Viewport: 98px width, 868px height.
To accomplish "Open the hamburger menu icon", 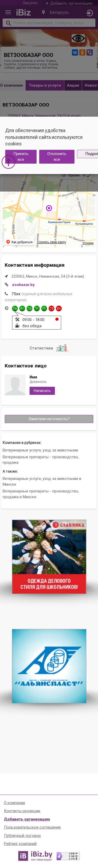I will click(x=8, y=13).
